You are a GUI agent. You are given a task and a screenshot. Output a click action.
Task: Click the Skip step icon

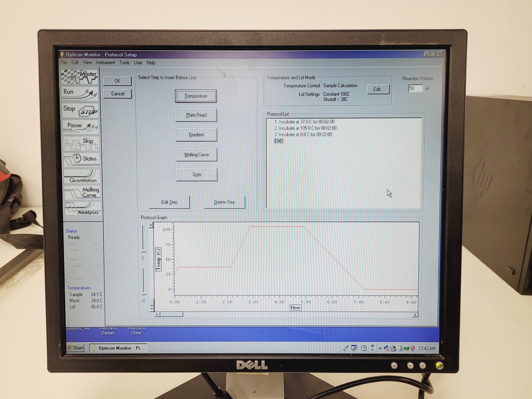pyautogui.click(x=81, y=143)
